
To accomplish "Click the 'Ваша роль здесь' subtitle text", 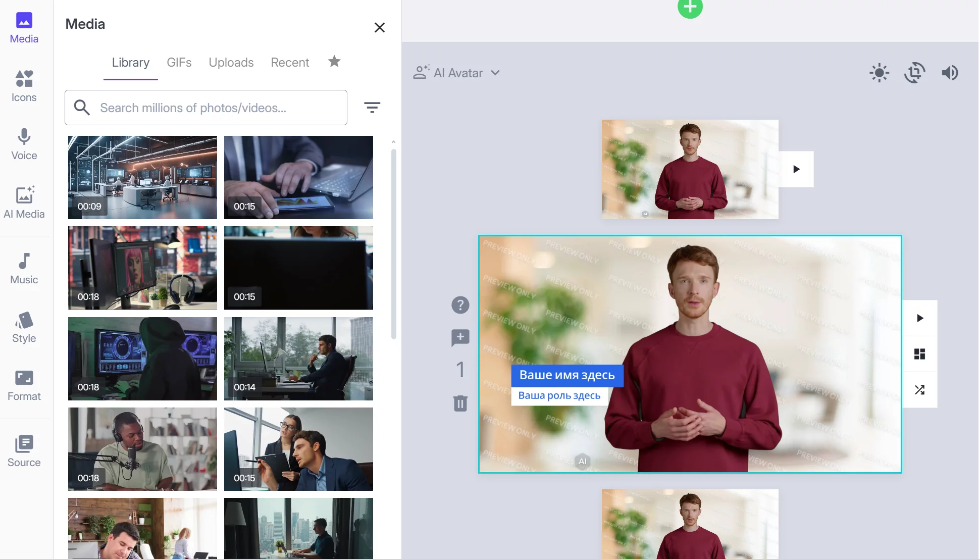I will click(x=559, y=395).
